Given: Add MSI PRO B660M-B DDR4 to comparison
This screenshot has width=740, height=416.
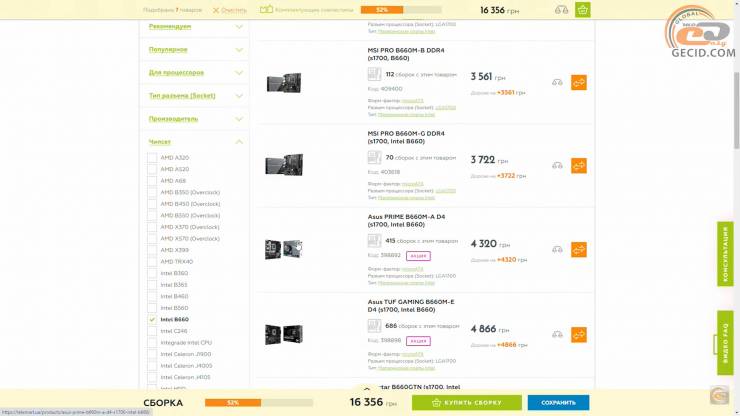Looking at the screenshot, I should [x=557, y=83].
